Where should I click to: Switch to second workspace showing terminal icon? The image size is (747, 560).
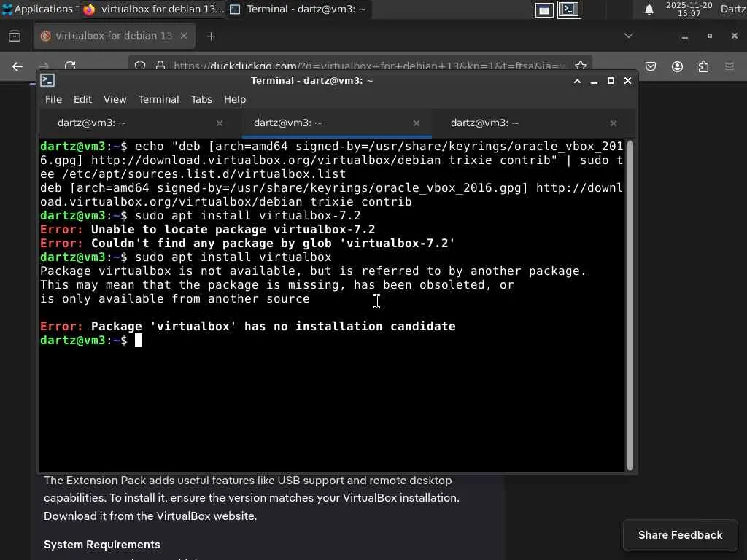[x=569, y=9]
